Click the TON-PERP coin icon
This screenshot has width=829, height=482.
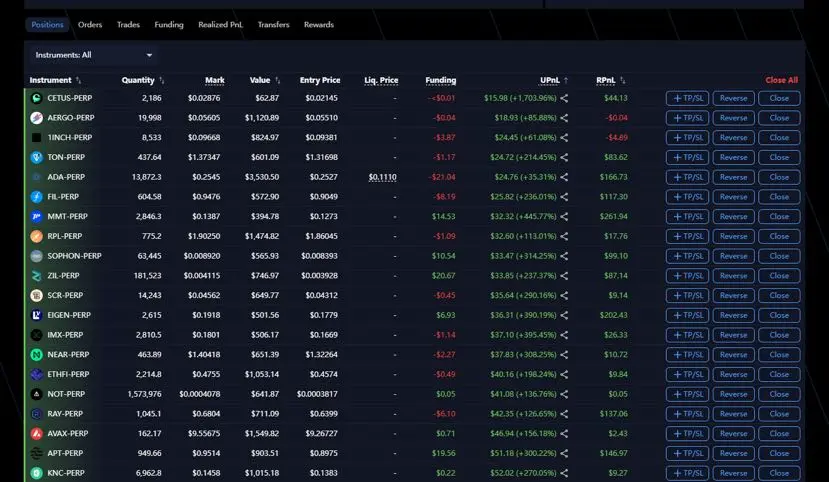click(36, 157)
